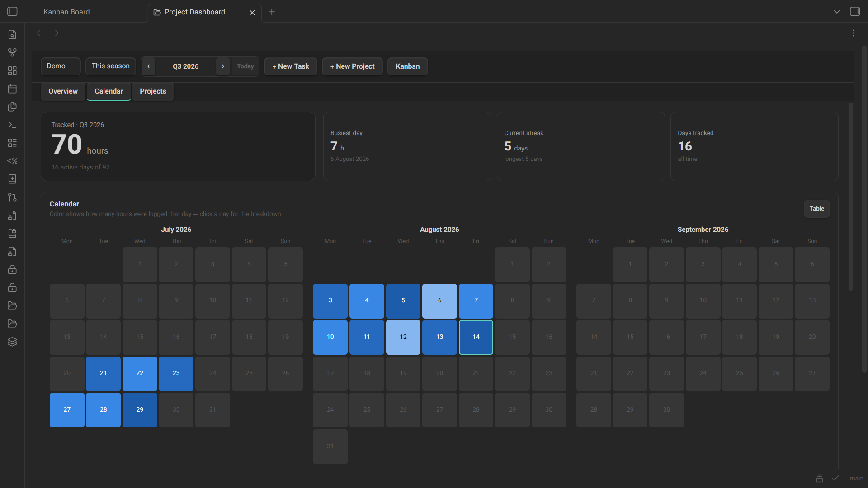The width and height of the screenshot is (868, 488).
Task: Open the layers stack icon in sidebar
Action: [12, 342]
